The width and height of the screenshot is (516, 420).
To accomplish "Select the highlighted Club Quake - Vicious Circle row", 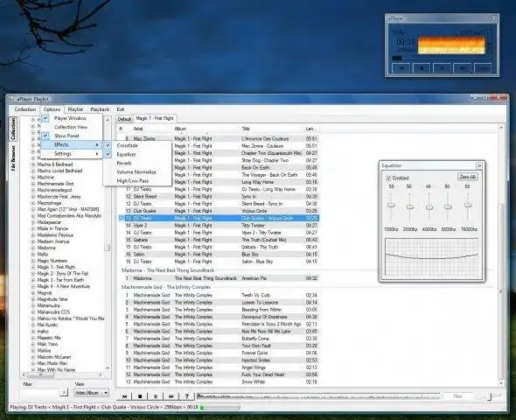I will pos(219,218).
